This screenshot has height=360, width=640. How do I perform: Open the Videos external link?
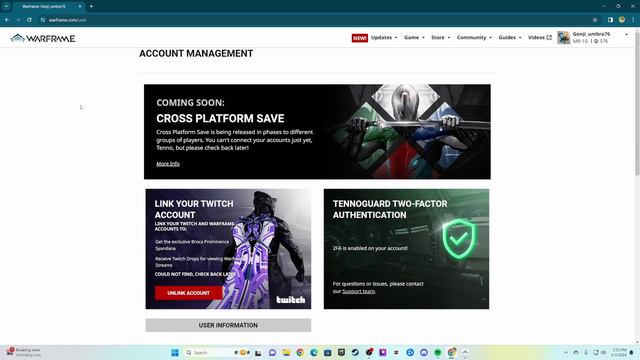coord(540,38)
